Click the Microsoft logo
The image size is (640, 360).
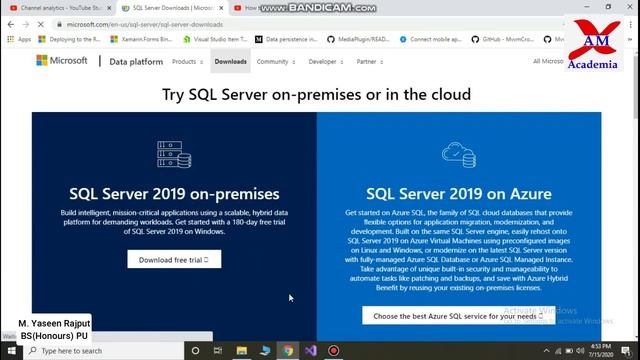(x=62, y=60)
